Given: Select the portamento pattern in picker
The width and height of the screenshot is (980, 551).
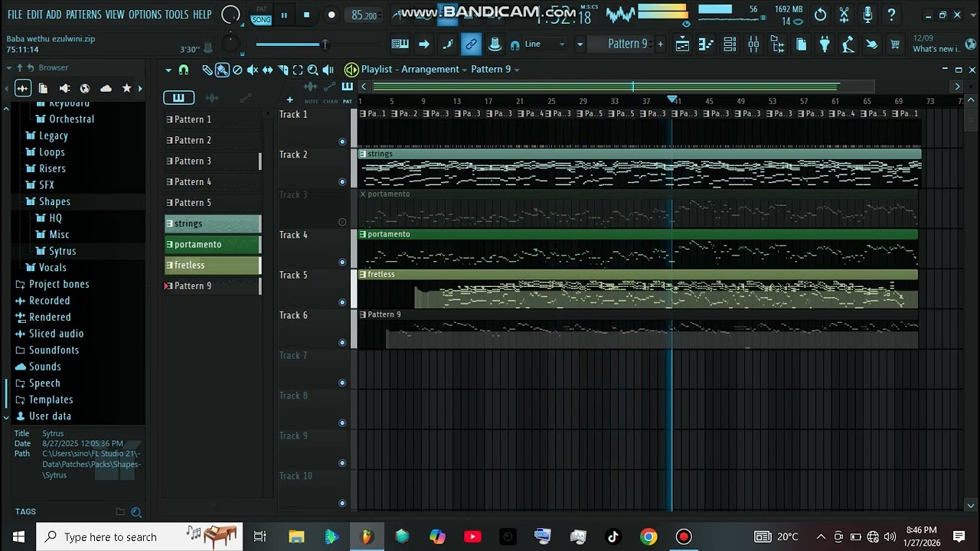Looking at the screenshot, I should [x=213, y=244].
